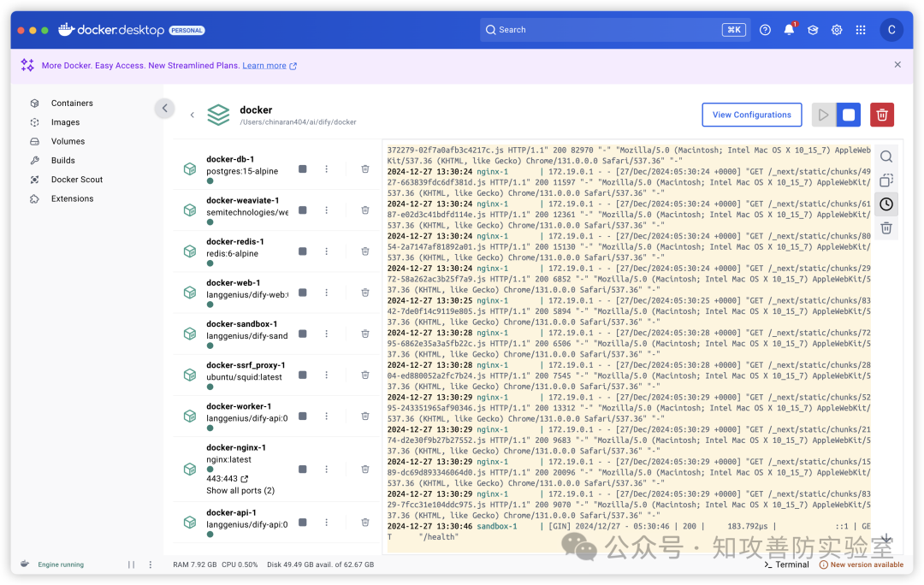Open the Volumes section in sidebar

pos(68,141)
